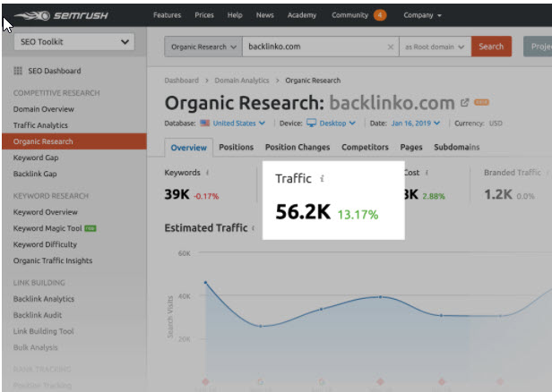
Task: Click the Estimated Traffic info icon
Action: click(253, 228)
